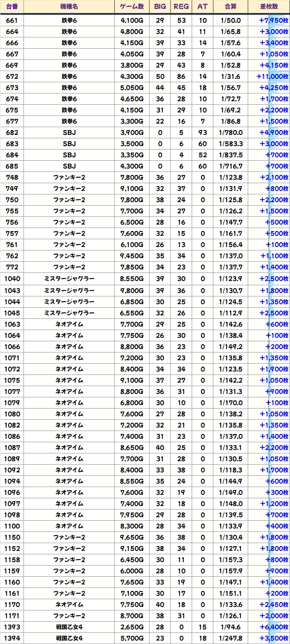
Task: Click the 合算 column header
Action: pyautogui.click(x=231, y=7)
